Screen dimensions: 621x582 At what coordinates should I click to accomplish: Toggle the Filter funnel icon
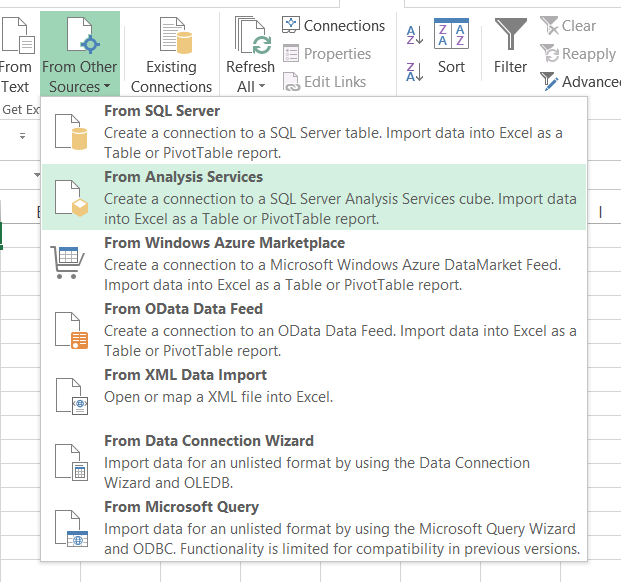510,35
